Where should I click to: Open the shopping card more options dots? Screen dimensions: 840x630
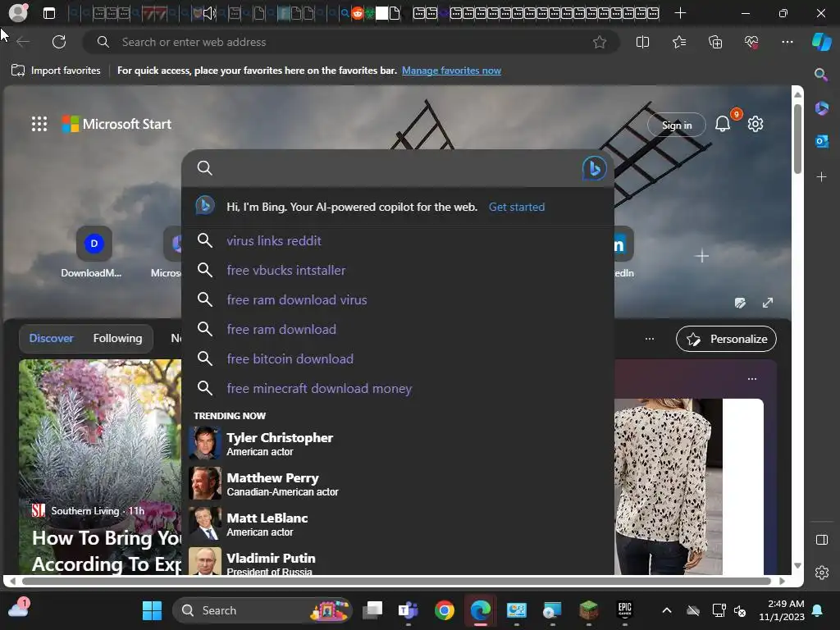[752, 379]
